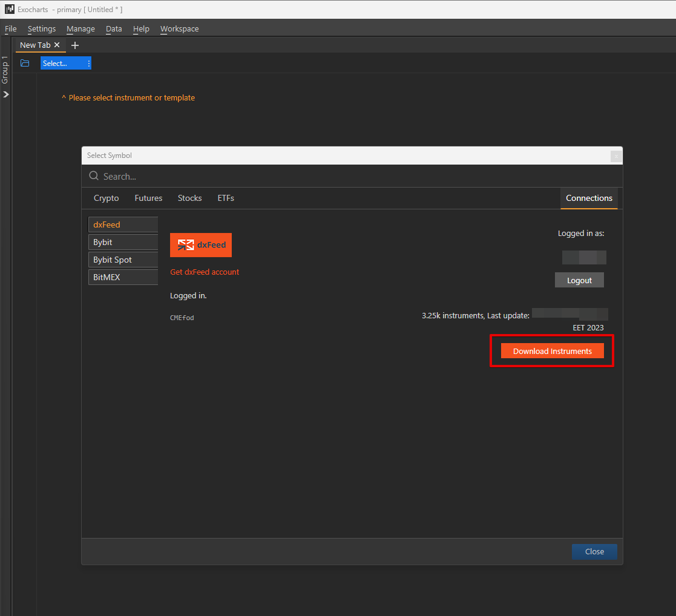Select Bybit Spot connection
This screenshot has width=676, height=616.
123,260
